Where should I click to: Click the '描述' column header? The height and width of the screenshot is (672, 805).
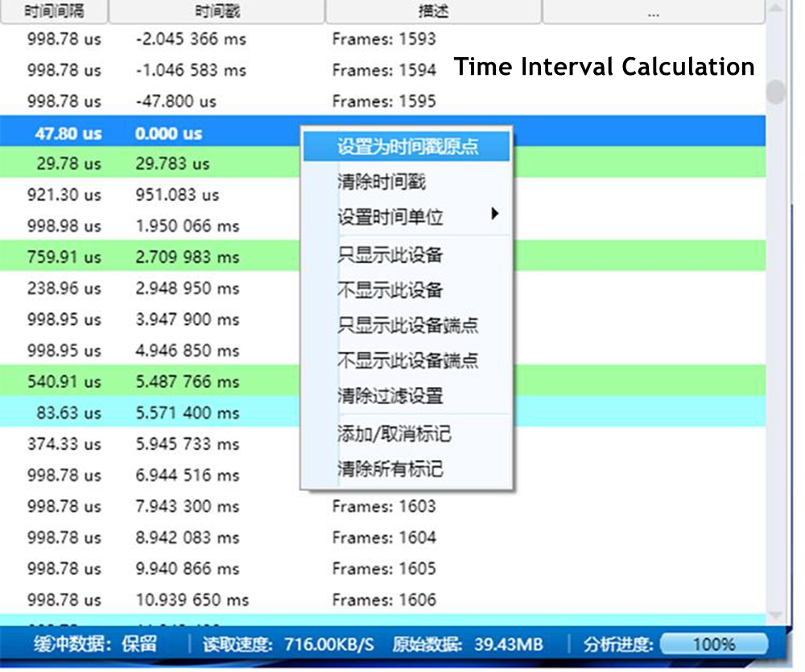pos(433,11)
